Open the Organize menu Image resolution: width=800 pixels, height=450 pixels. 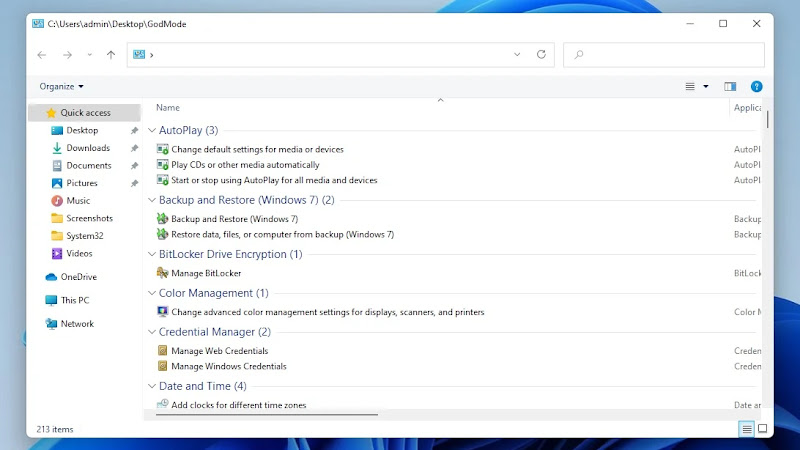click(61, 86)
